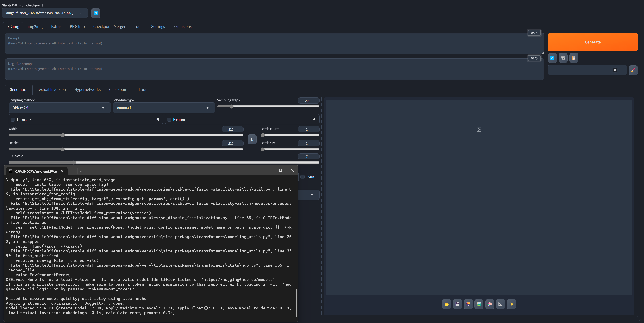Click the card file box zip icon
This screenshot has height=323, width=644.
pyautogui.click(x=468, y=304)
